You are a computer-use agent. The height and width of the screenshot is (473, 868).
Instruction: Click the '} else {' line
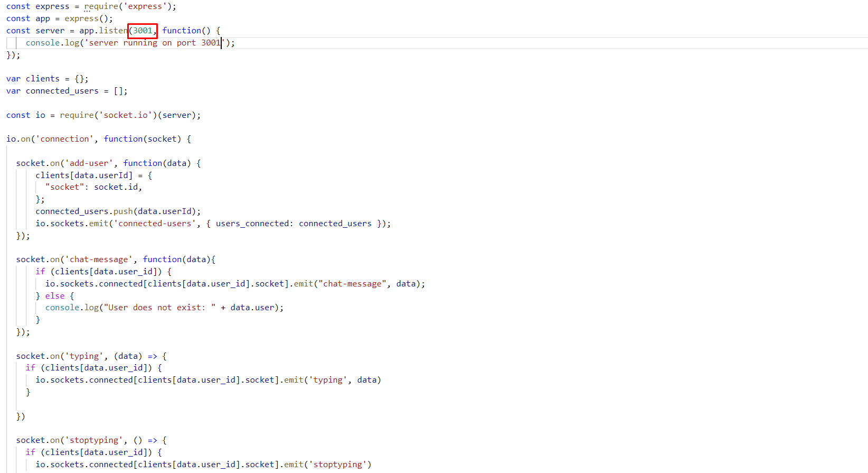tap(55, 296)
